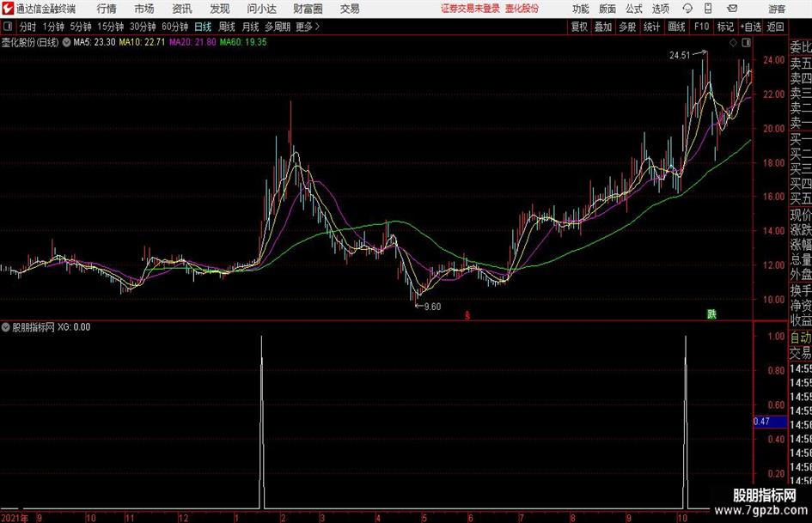This screenshot has width=812, height=523.
Task: Click the 叠加 overlay toolbar button
Action: 603,27
